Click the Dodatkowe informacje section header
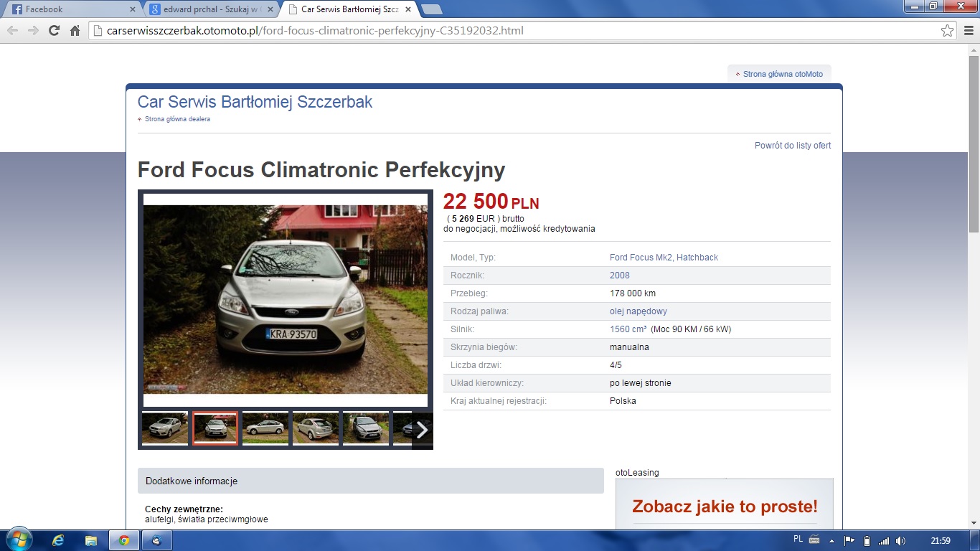 371,481
